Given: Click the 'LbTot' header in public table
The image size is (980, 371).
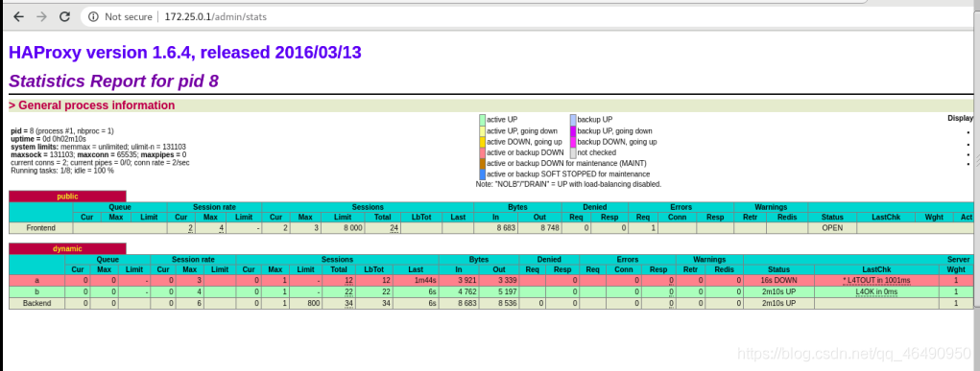Looking at the screenshot, I should pos(420,217).
